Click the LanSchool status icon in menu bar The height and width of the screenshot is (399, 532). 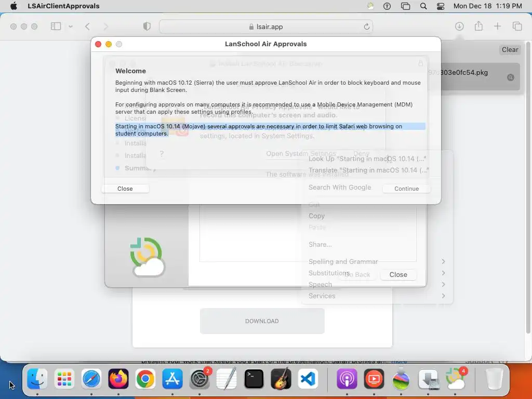click(370, 6)
